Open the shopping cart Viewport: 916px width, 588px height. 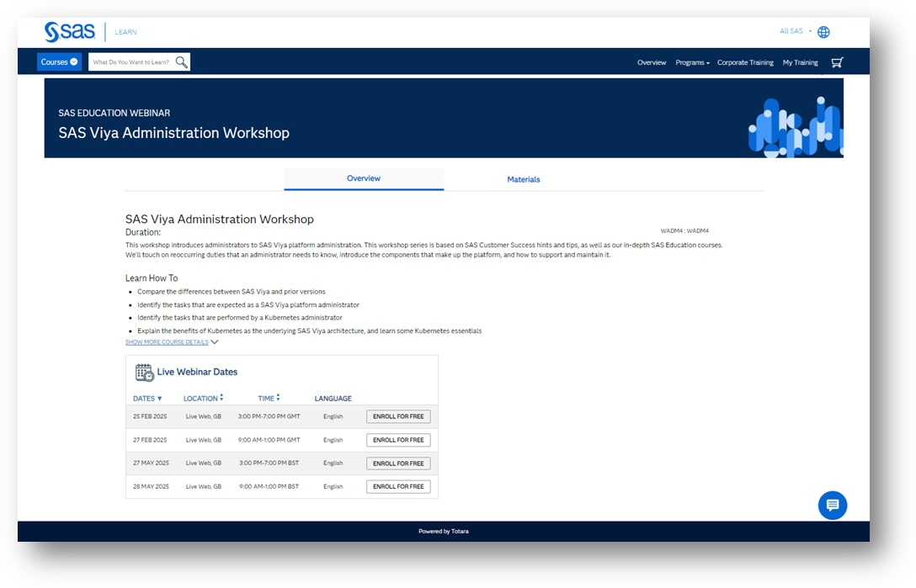(x=837, y=61)
